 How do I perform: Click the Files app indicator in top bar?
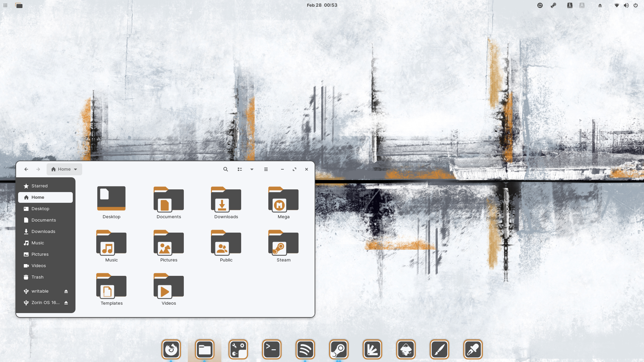(x=19, y=5)
